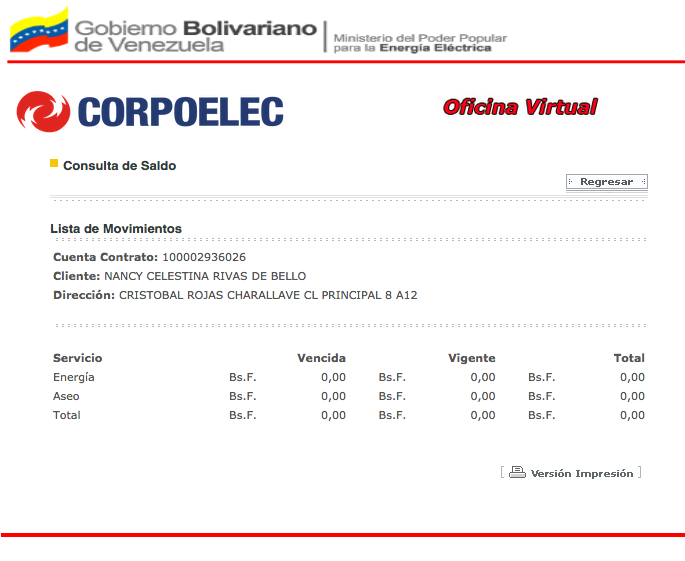
Task: Click the Vigente column header
Action: click(x=471, y=358)
